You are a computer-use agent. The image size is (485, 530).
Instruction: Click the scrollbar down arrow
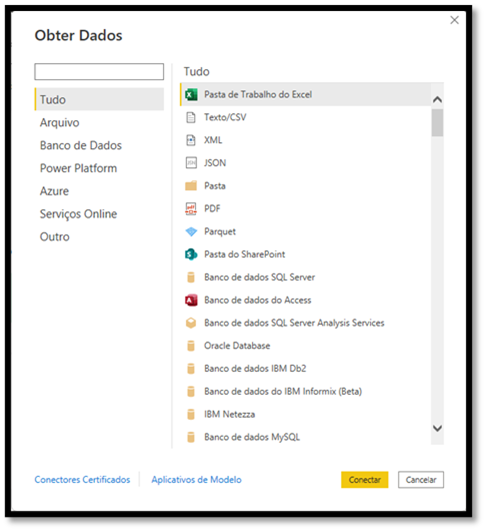(437, 428)
